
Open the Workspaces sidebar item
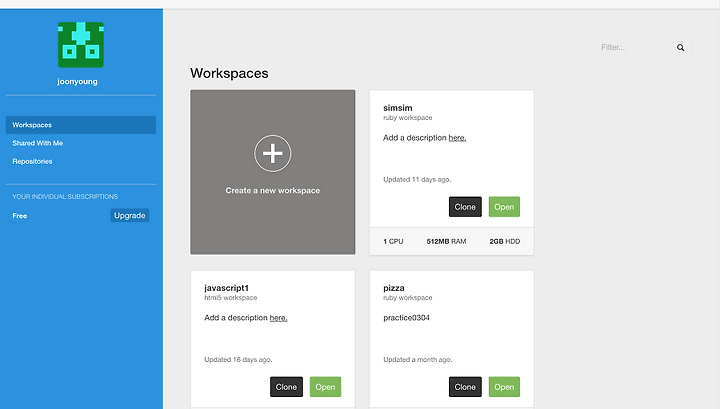pyautogui.click(x=81, y=125)
